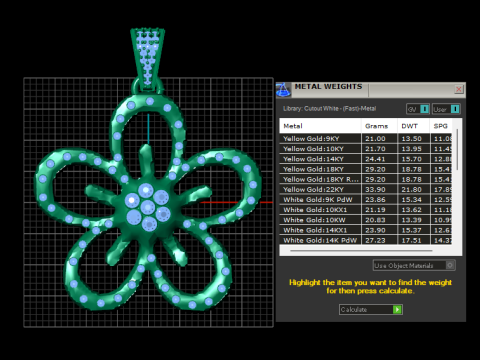This screenshot has height=360, width=480.
Task: Select the Yellow Gold:14KY row
Action: [x=366, y=159]
